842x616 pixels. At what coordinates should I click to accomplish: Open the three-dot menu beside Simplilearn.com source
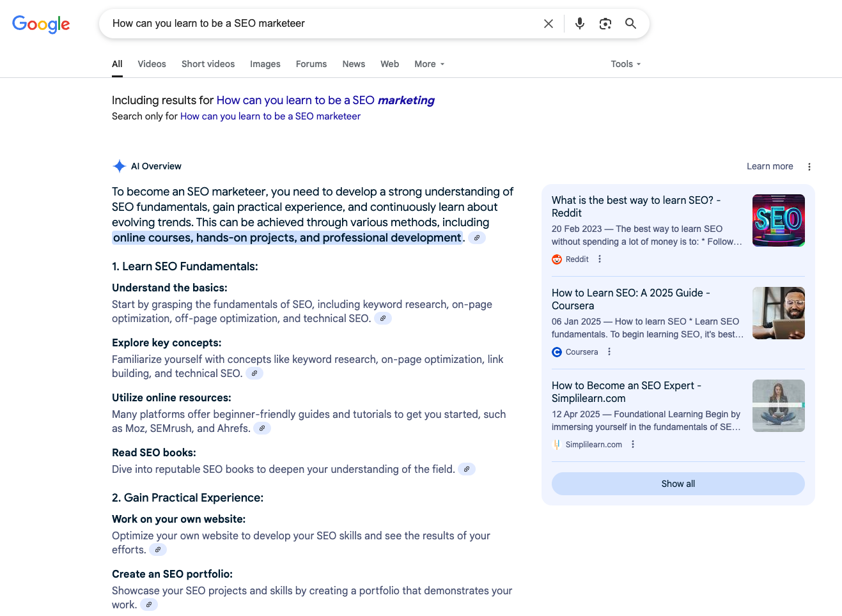tap(632, 444)
